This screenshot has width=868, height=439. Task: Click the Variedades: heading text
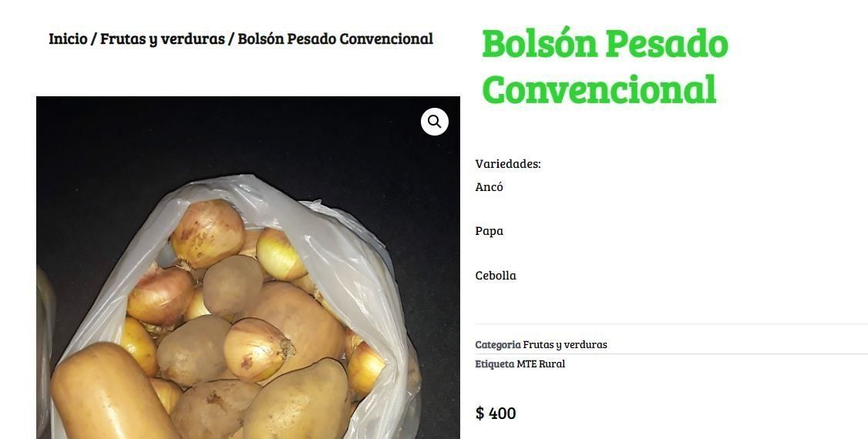(508, 163)
